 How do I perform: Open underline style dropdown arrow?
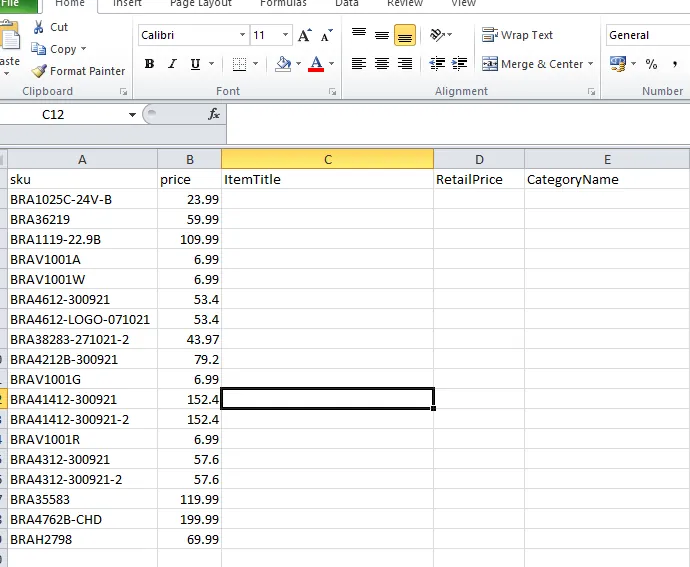pyautogui.click(x=211, y=64)
